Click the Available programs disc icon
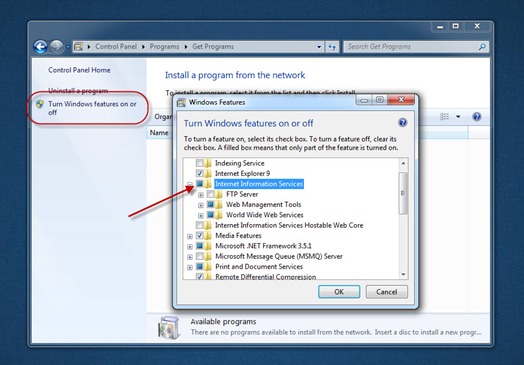The height and width of the screenshot is (365, 524). tap(169, 328)
